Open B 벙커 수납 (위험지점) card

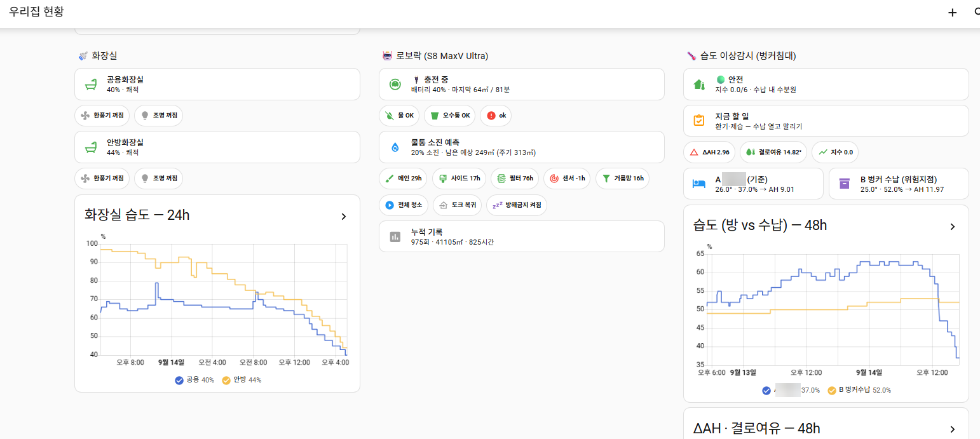click(x=899, y=184)
